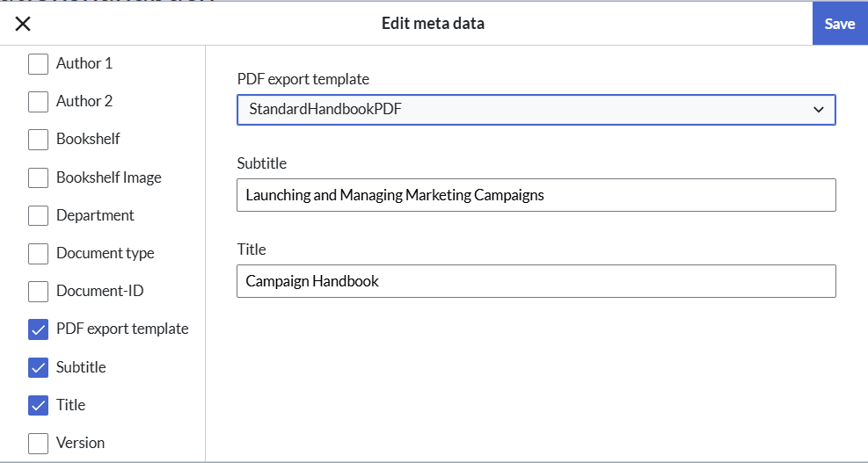Screen dimensions: 868x463
Task: Disable the Title checkbox
Action: click(39, 405)
